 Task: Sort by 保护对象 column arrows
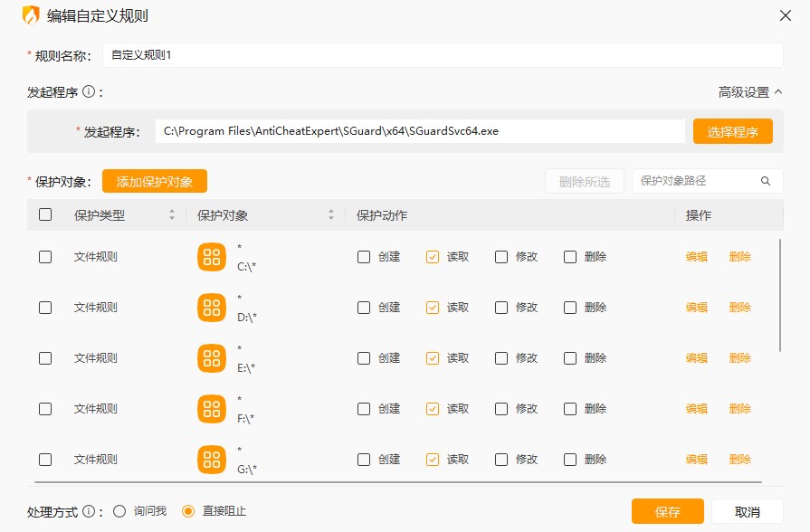click(x=331, y=215)
